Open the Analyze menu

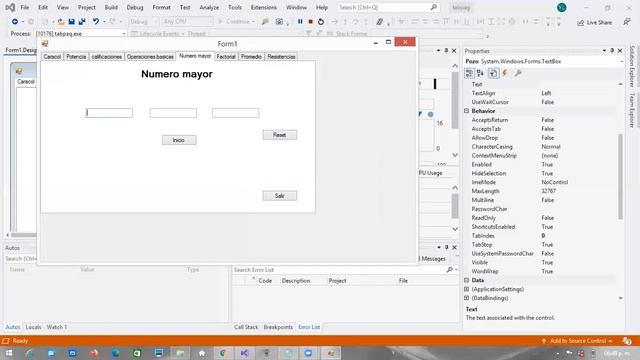209,7
